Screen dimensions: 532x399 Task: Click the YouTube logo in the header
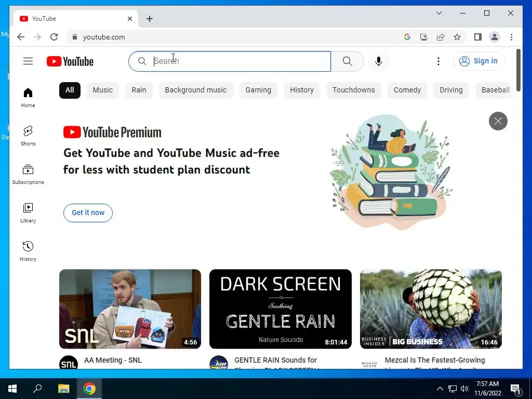point(70,61)
